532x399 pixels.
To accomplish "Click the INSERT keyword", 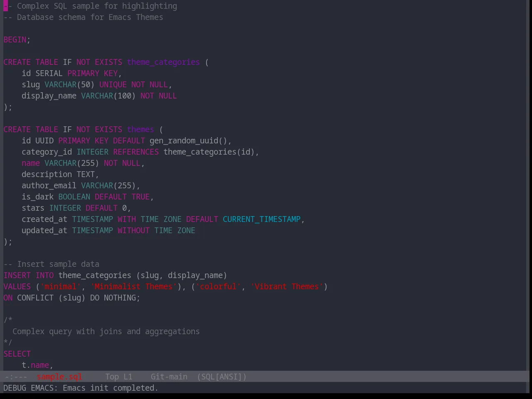I will pos(17,275).
